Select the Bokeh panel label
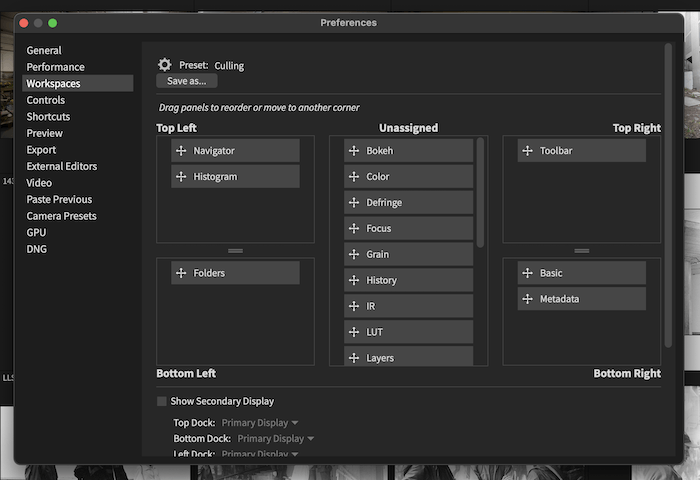The height and width of the screenshot is (480, 700). pos(380,150)
